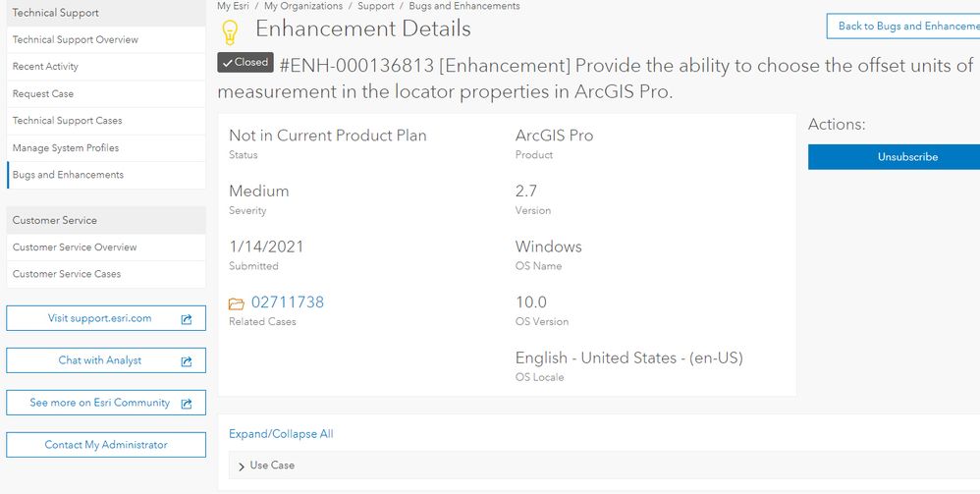Open related case 02711738 link
This screenshot has height=494, width=980.
(288, 302)
